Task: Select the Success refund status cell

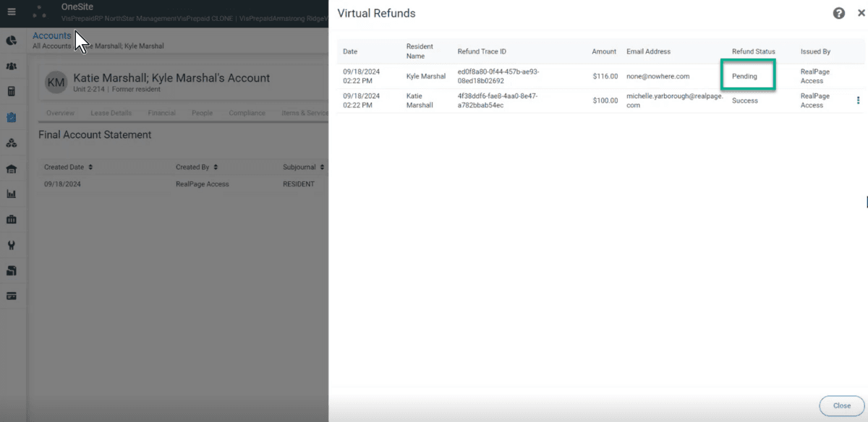Action: click(x=745, y=100)
